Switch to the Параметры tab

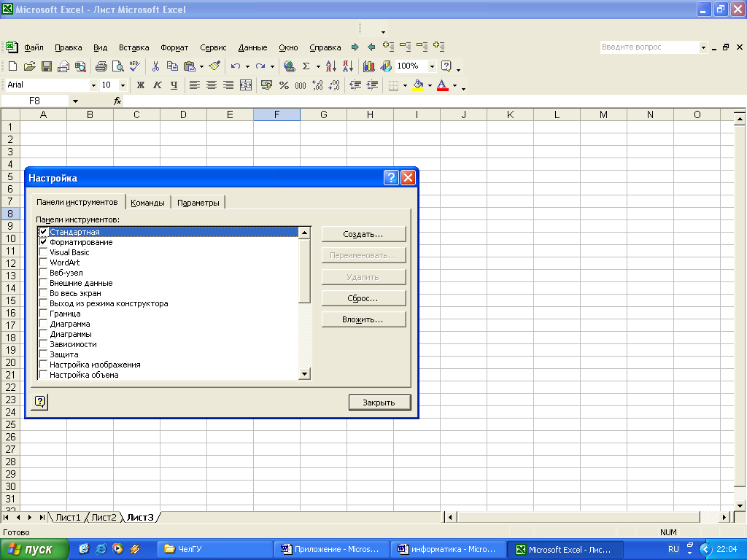coord(198,203)
